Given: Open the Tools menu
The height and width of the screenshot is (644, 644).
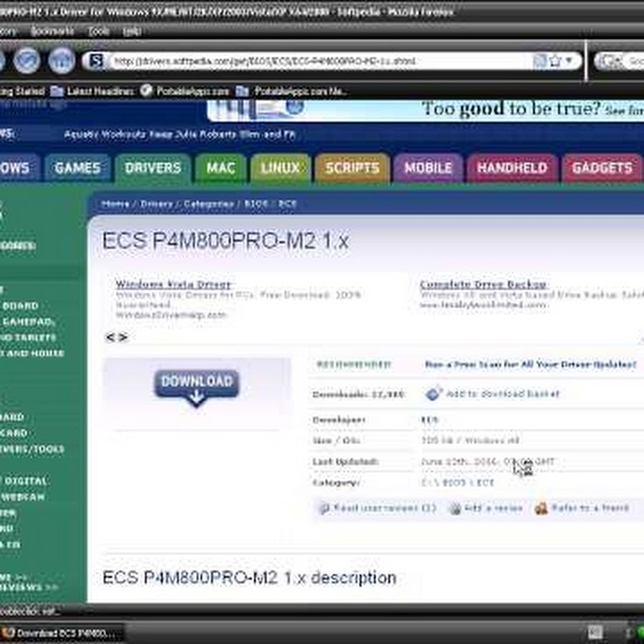Looking at the screenshot, I should coord(98,31).
